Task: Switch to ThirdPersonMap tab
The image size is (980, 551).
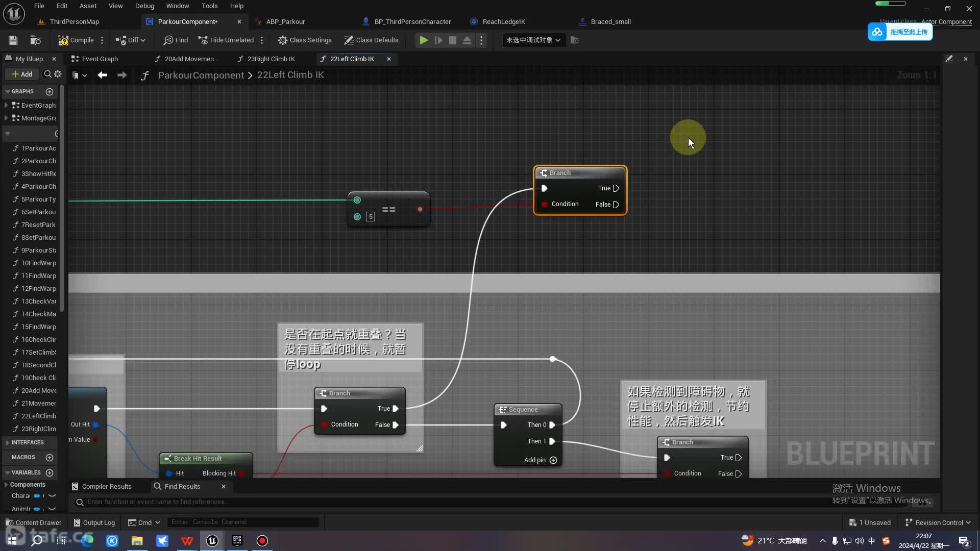Action: pyautogui.click(x=74, y=21)
